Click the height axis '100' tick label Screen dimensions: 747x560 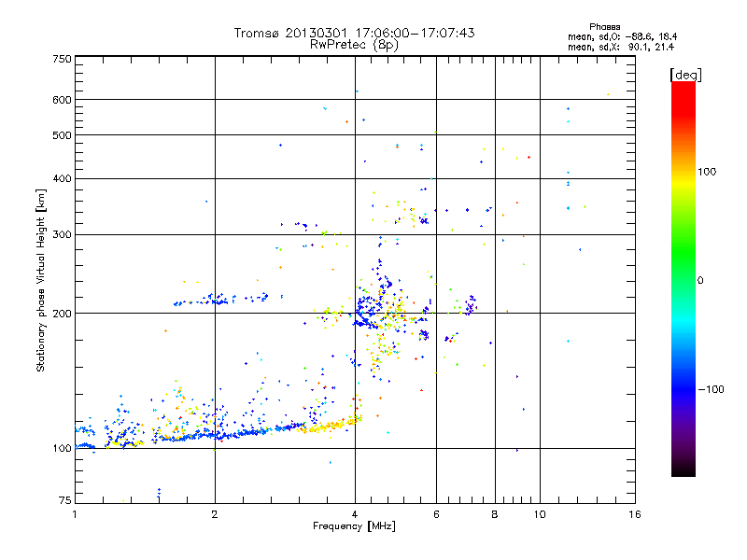coord(62,448)
